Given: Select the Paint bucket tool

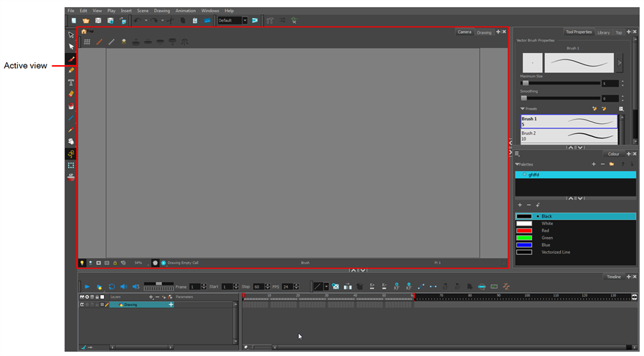Looking at the screenshot, I should click(71, 106).
